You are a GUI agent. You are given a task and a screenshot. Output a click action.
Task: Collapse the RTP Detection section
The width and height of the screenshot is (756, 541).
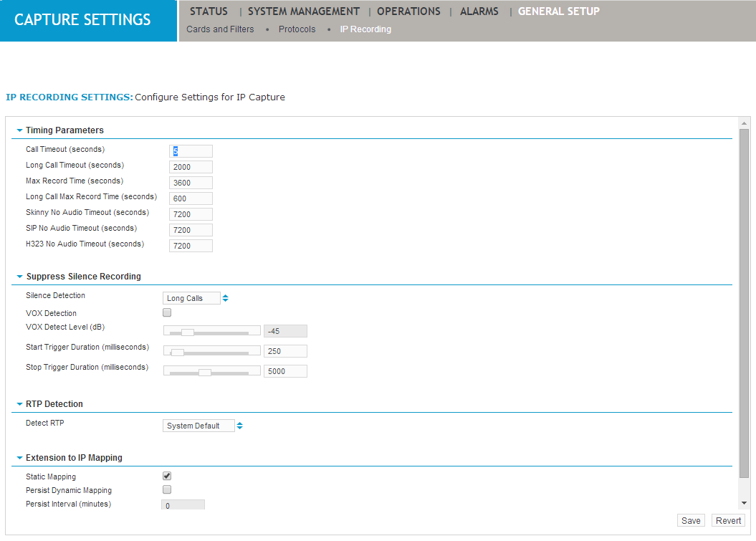pyautogui.click(x=19, y=403)
